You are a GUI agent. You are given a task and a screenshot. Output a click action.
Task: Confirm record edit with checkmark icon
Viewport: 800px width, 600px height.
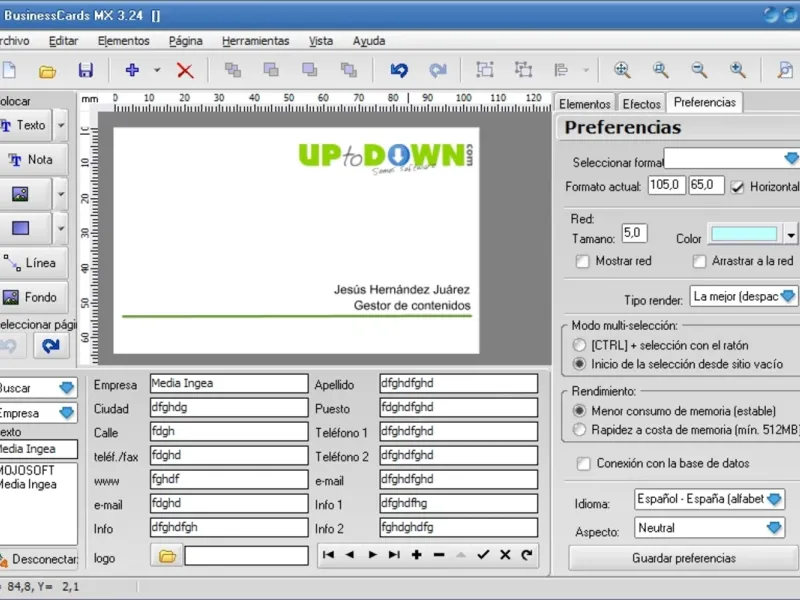[x=483, y=555]
